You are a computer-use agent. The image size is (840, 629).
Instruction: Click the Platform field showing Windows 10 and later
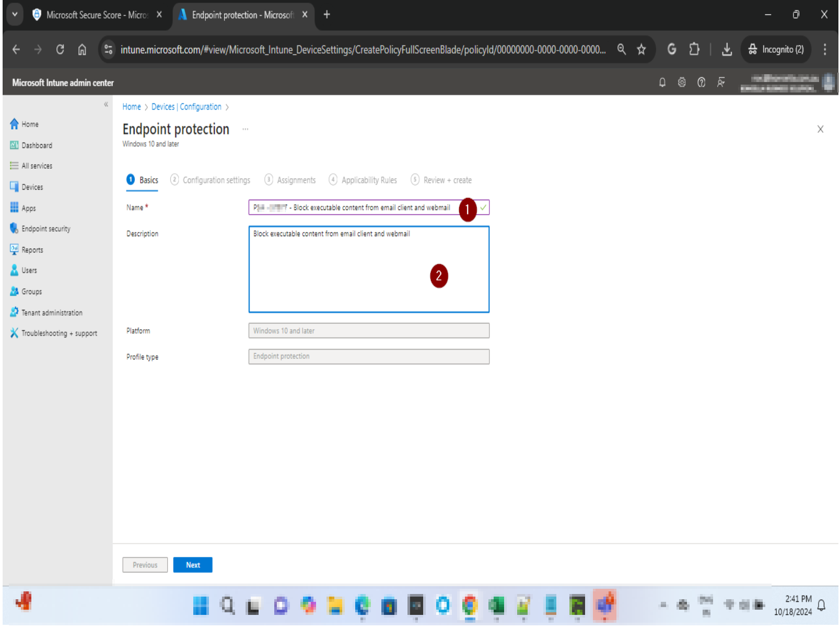coord(369,331)
